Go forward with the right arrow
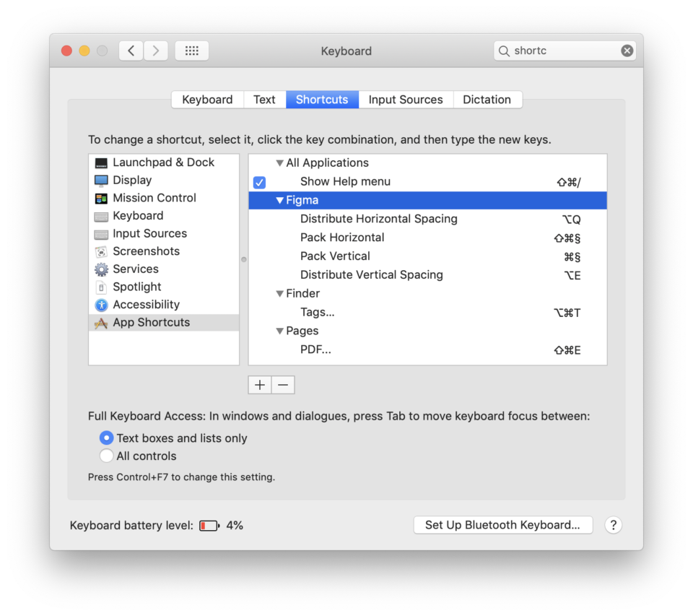Screen dimensions: 693x616 point(156,51)
